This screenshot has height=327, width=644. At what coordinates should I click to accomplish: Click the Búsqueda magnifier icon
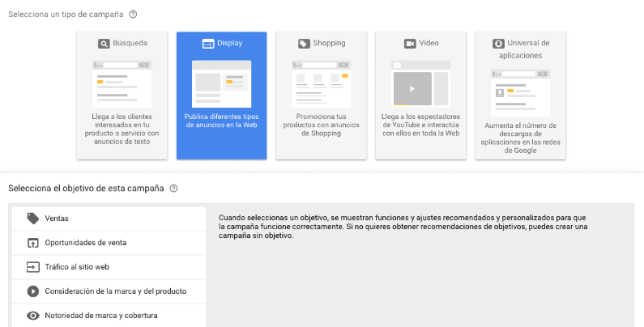point(104,44)
